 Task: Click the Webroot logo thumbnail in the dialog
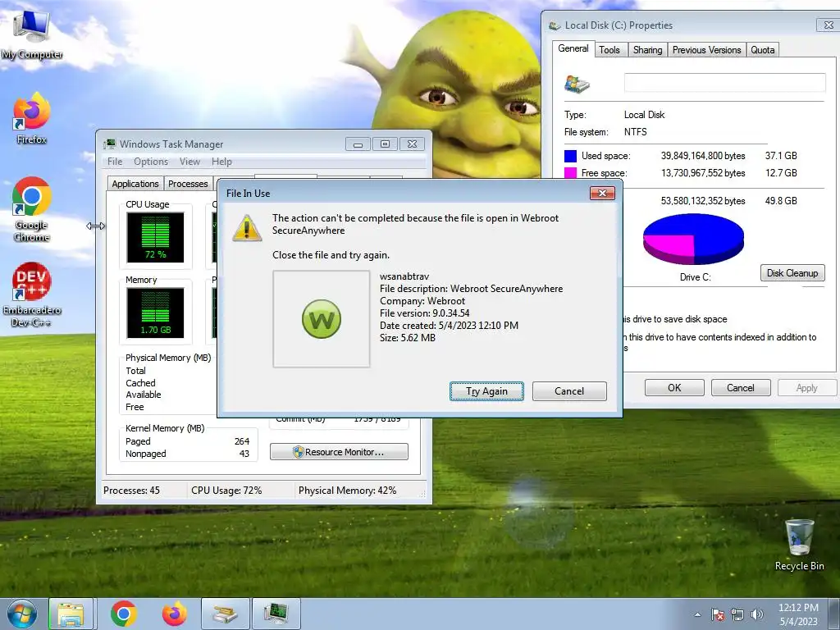(x=322, y=319)
